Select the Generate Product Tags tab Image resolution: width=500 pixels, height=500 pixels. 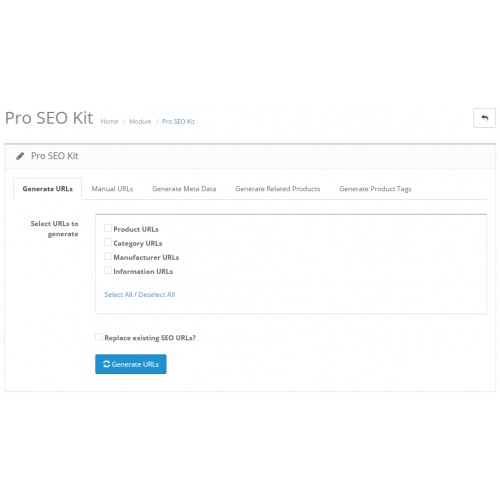click(x=375, y=189)
